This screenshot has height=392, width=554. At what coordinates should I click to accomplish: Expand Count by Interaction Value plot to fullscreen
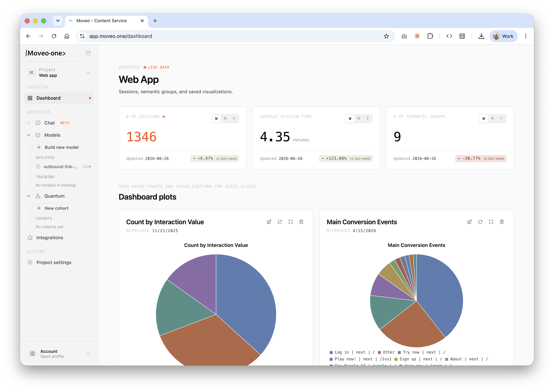[x=290, y=222]
